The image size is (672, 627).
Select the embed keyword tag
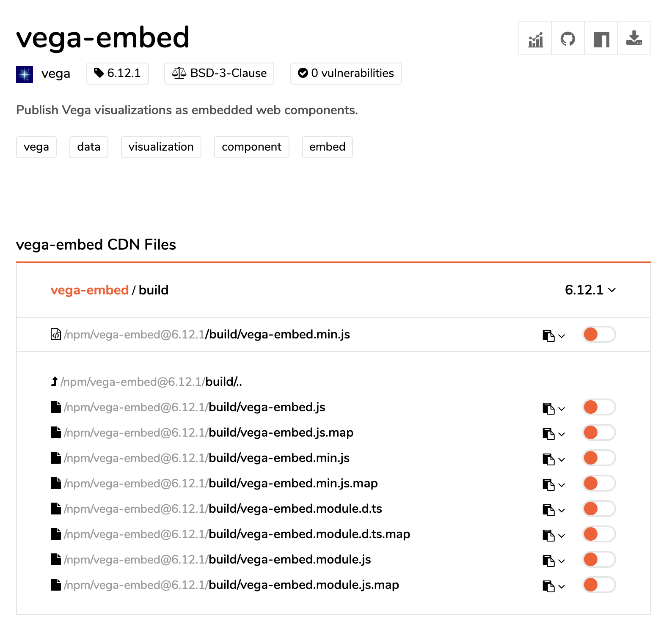[327, 147]
